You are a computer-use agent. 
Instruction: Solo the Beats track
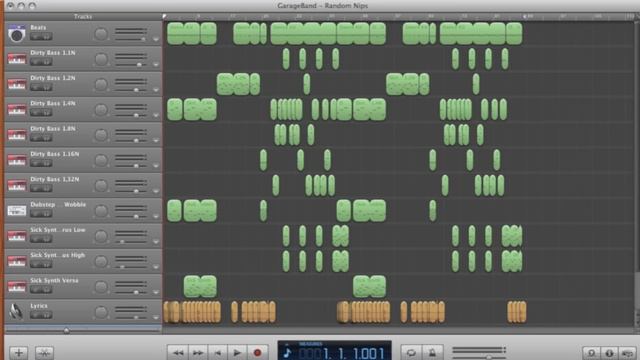pos(47,37)
